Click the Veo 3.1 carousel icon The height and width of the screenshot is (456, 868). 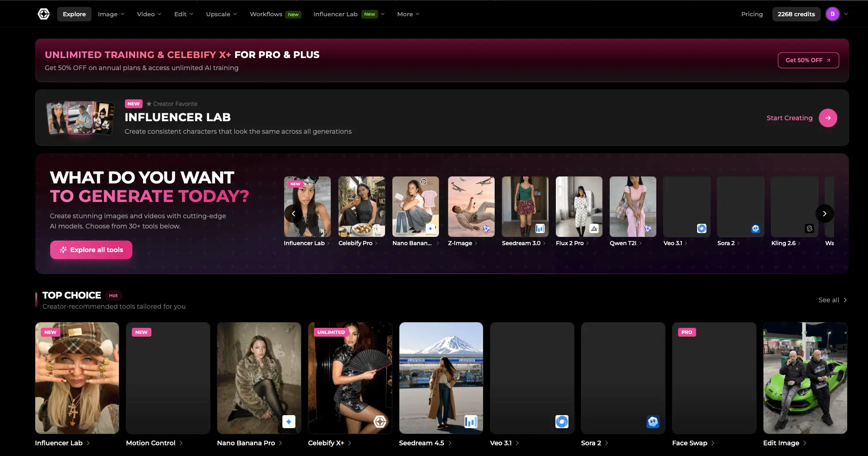[702, 228]
